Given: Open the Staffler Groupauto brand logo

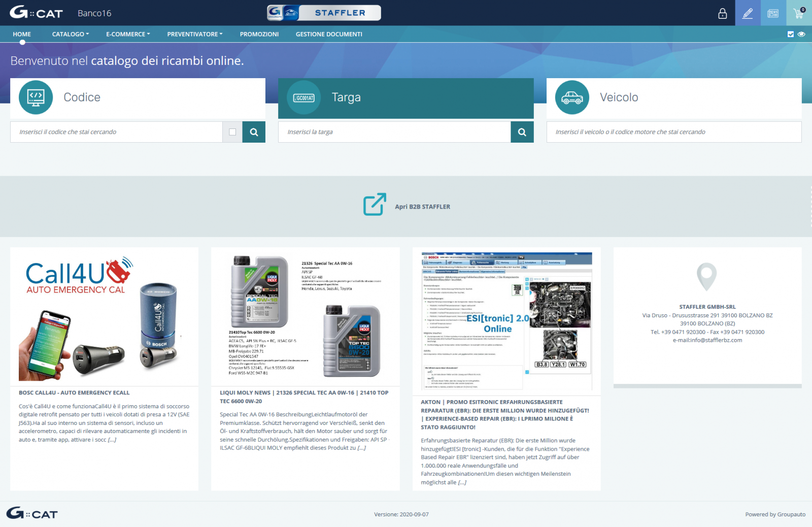Looking at the screenshot, I should (x=324, y=13).
